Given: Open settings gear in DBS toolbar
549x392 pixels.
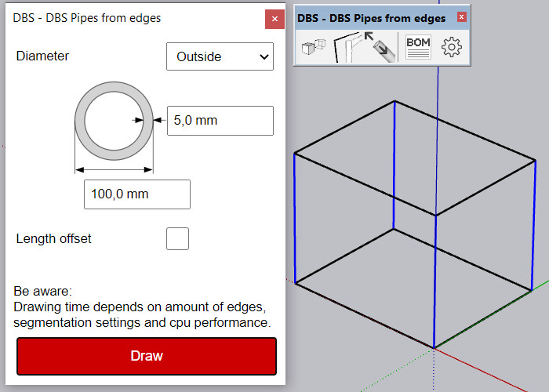Looking at the screenshot, I should point(451,47).
